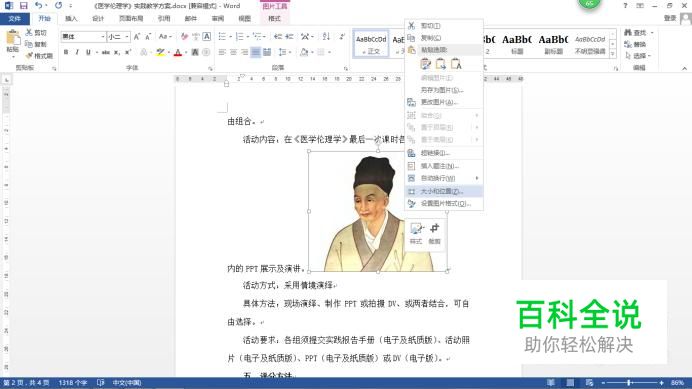The width and height of the screenshot is (692, 389).
Task: Click the Copy (复制) button in ribbon
Action: tap(36, 44)
